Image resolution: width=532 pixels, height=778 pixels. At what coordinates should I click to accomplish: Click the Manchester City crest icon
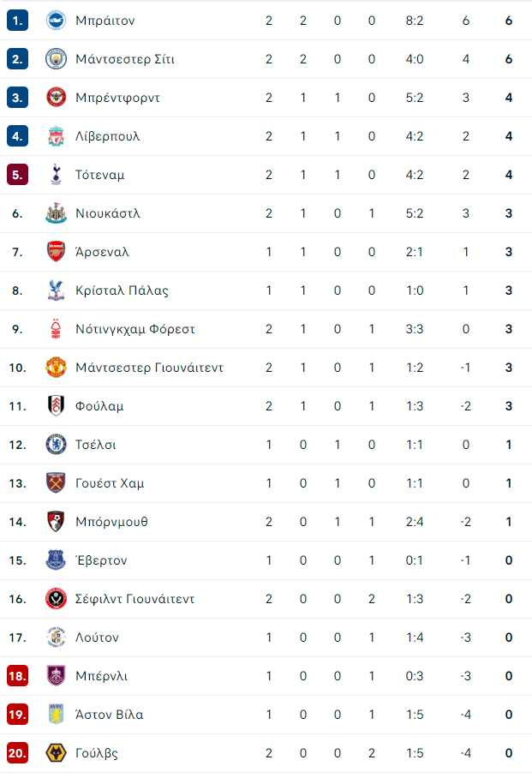pos(56,59)
